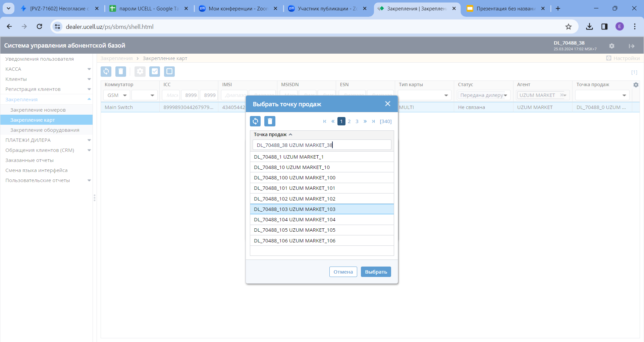Go to next page in dialog pager

365,121
